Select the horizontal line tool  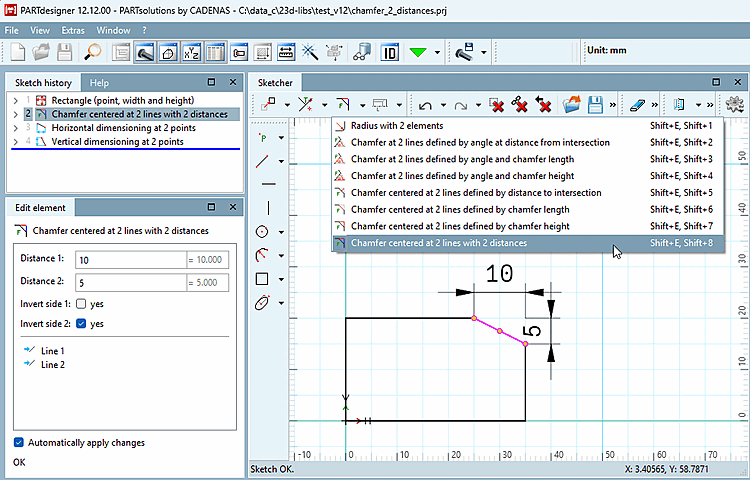pyautogui.click(x=269, y=184)
